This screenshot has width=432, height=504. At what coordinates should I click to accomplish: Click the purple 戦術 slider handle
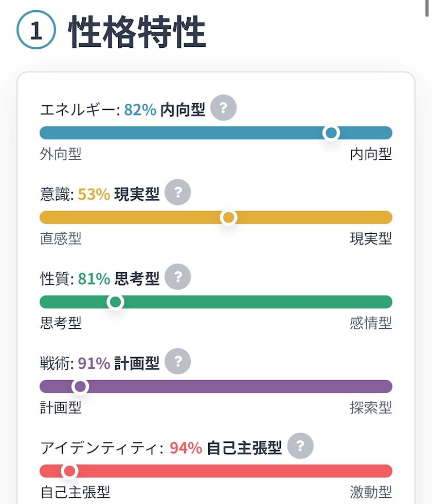point(80,386)
